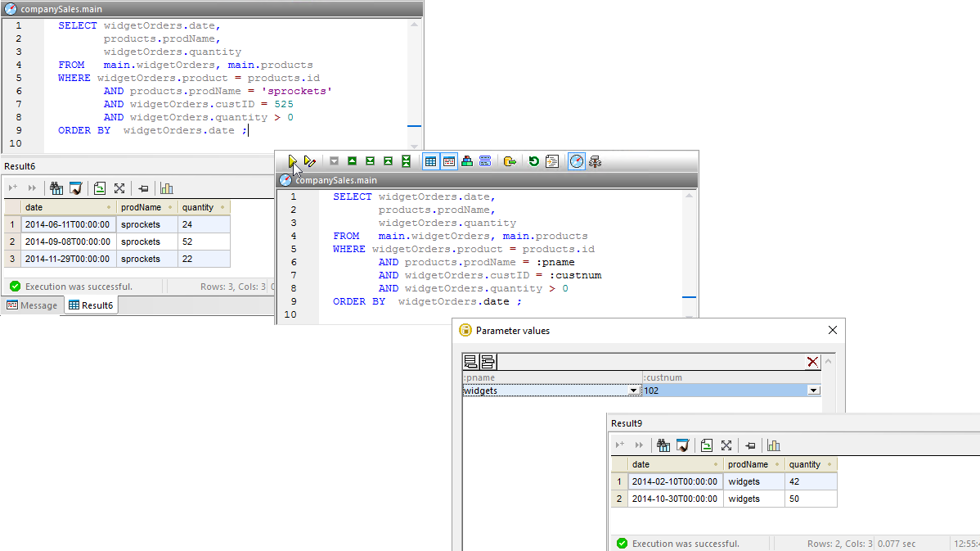
Task: Click Result6 greyed fast-forward icon
Action: point(32,188)
